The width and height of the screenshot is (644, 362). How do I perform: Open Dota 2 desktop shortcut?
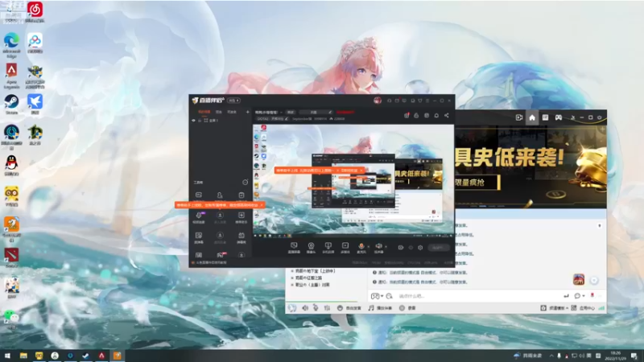pyautogui.click(x=11, y=257)
